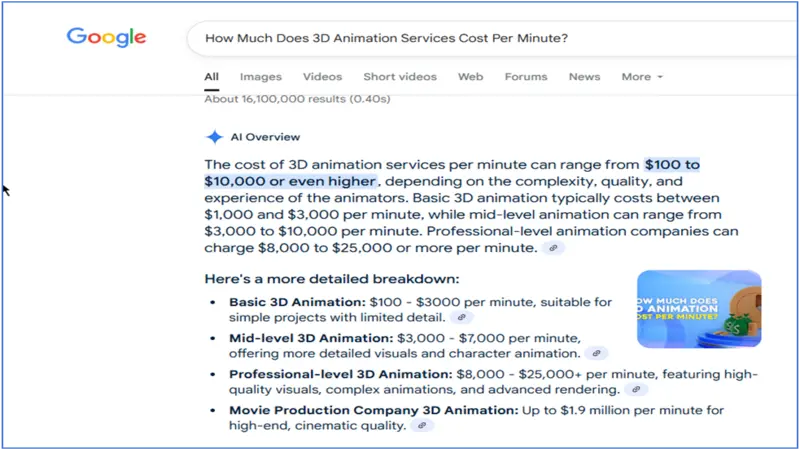The width and height of the screenshot is (800, 450).
Task: Switch to the News tab
Action: point(584,77)
